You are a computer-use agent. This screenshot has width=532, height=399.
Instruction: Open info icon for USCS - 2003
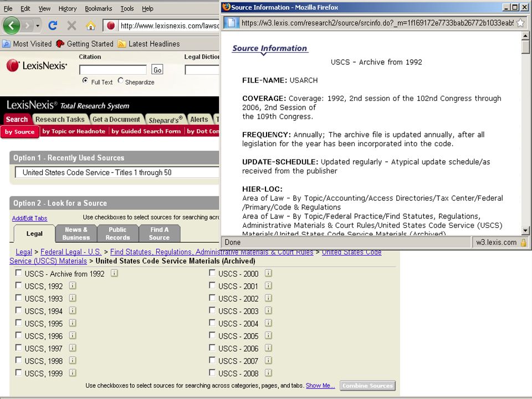pyautogui.click(x=268, y=310)
